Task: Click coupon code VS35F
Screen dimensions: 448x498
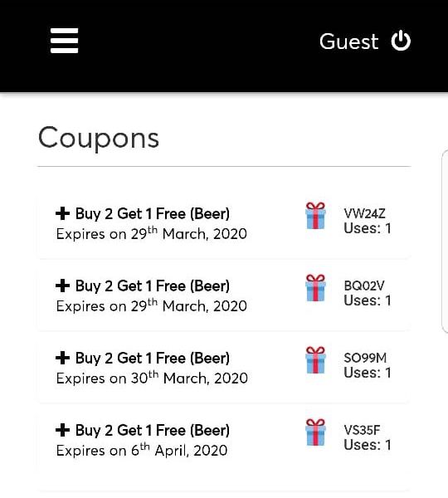Action: (x=362, y=430)
